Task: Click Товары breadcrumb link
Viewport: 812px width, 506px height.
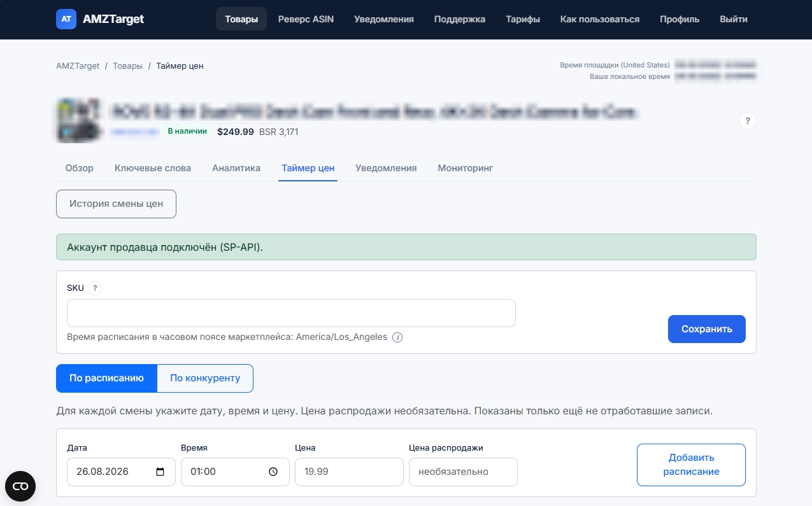Action: 128,66
